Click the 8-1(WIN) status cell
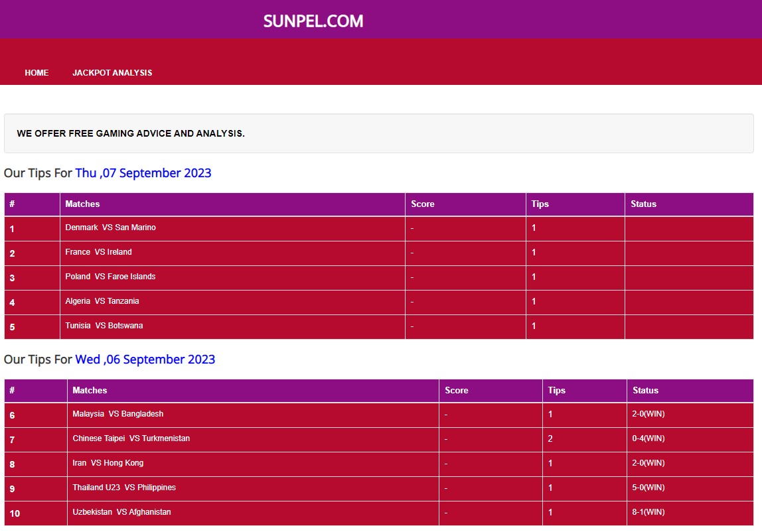762x532 pixels. pyautogui.click(x=648, y=512)
